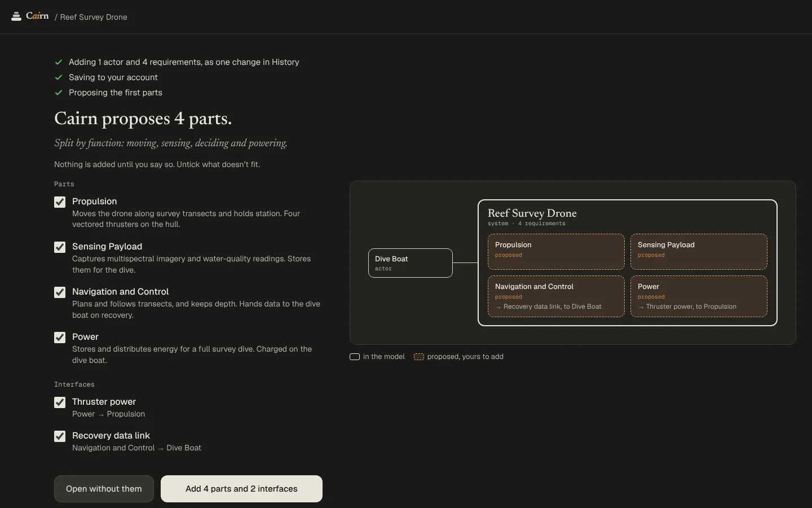Click the 'system · 4 requirements' subtitle
This screenshot has width=812, height=508.
526,224
